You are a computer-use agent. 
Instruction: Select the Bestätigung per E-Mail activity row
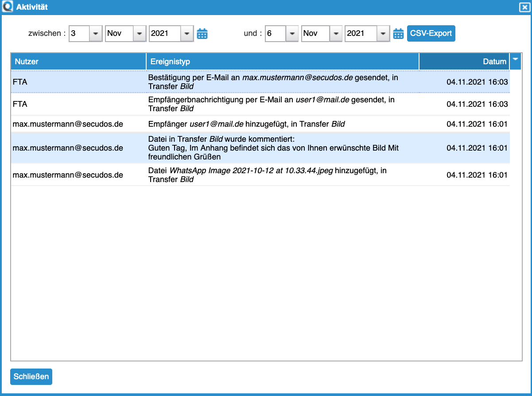260,82
